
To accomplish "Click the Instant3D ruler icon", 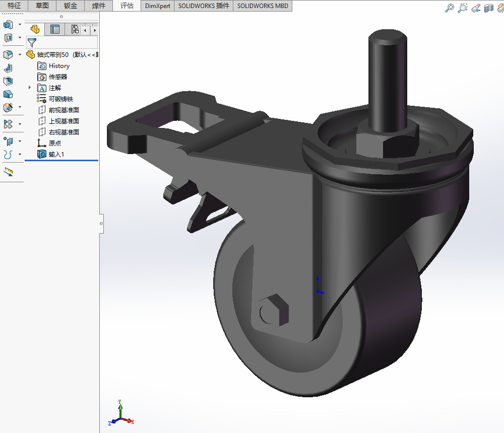I will coord(8,172).
